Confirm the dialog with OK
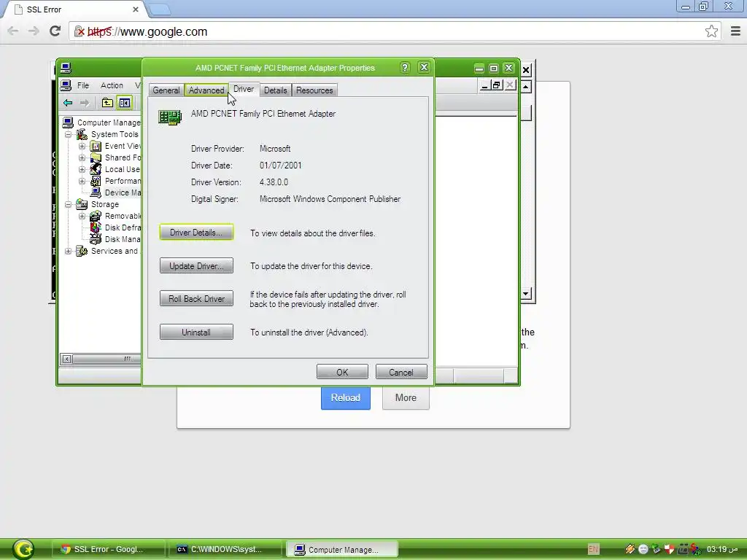The image size is (747, 560). (342, 372)
